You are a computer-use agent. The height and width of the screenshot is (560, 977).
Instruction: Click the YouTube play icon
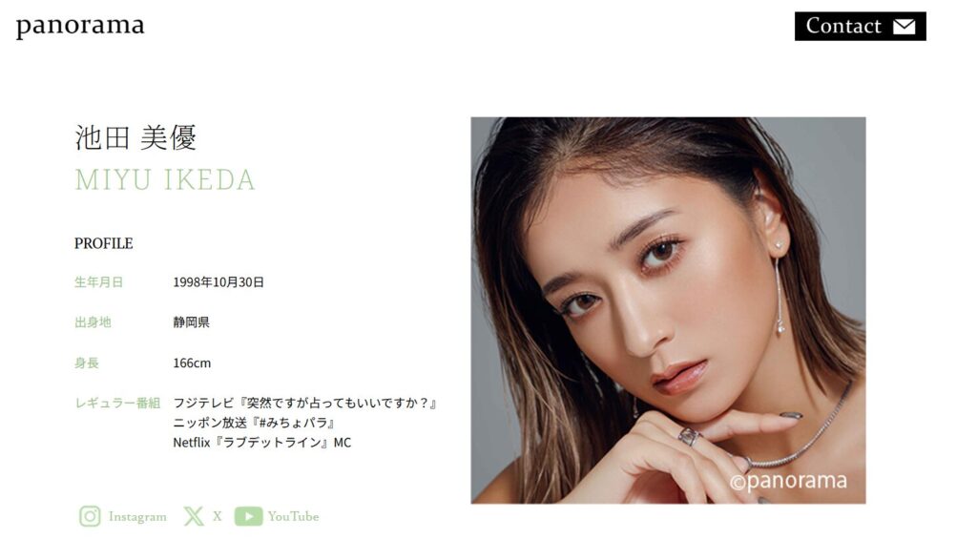tap(249, 516)
